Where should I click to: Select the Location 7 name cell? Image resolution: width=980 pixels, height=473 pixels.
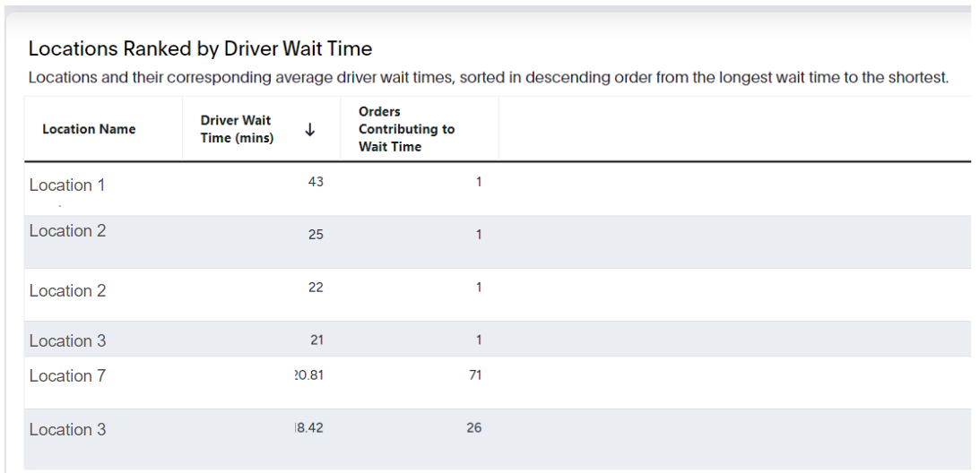pos(67,375)
